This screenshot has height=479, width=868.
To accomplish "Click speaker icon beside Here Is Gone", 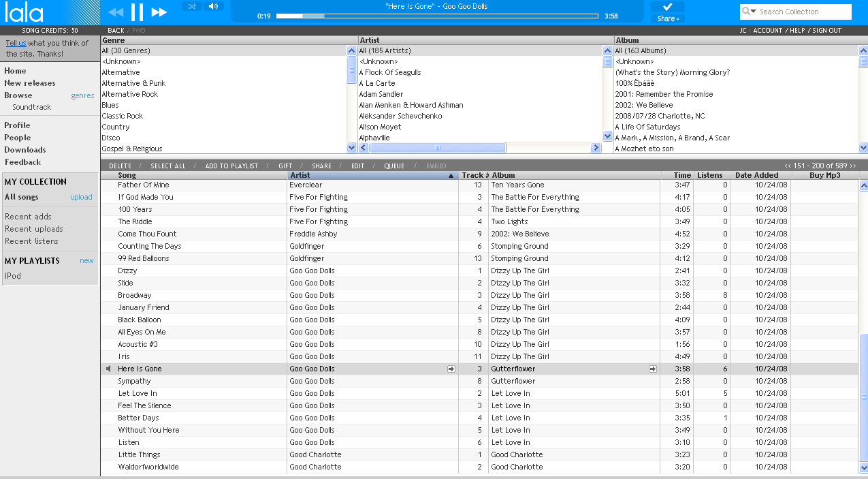I will pyautogui.click(x=108, y=369).
